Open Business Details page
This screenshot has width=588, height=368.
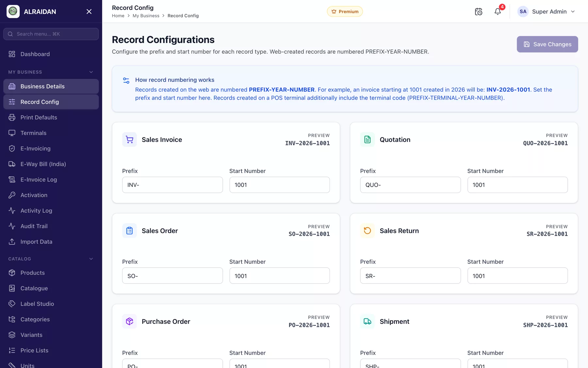pos(51,86)
